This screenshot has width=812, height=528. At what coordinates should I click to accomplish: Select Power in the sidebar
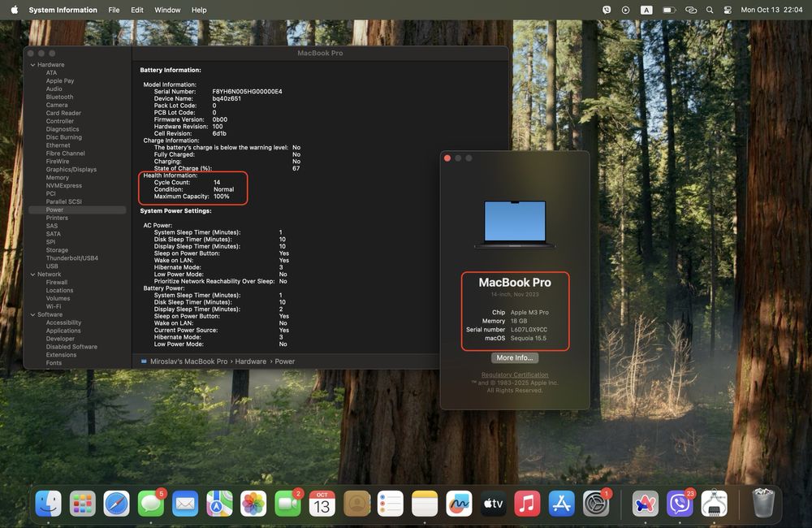pyautogui.click(x=77, y=210)
